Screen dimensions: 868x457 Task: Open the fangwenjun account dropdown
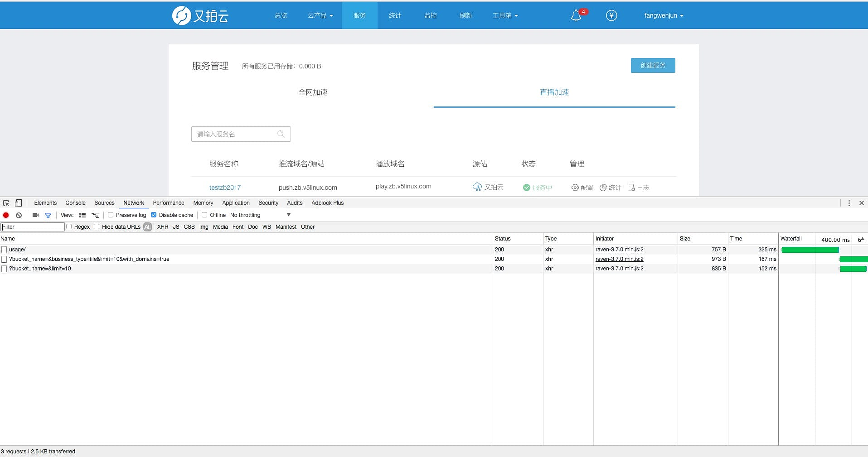[x=663, y=15]
